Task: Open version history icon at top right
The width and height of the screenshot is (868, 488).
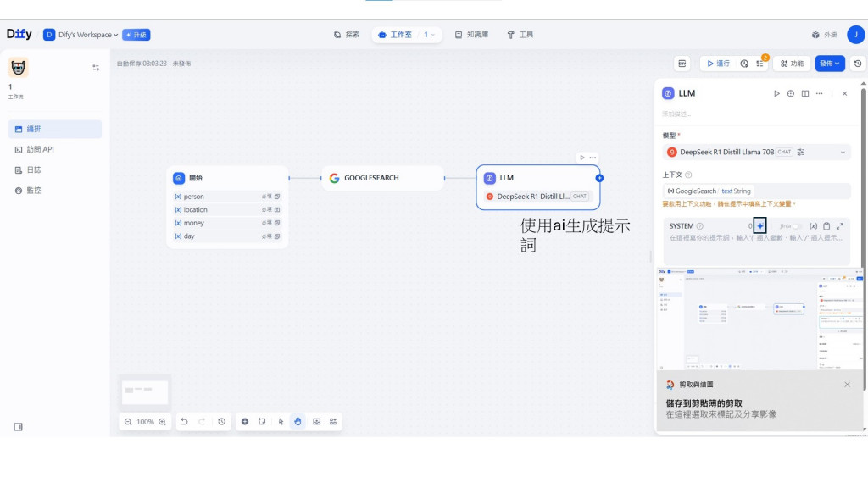Action: click(x=858, y=64)
